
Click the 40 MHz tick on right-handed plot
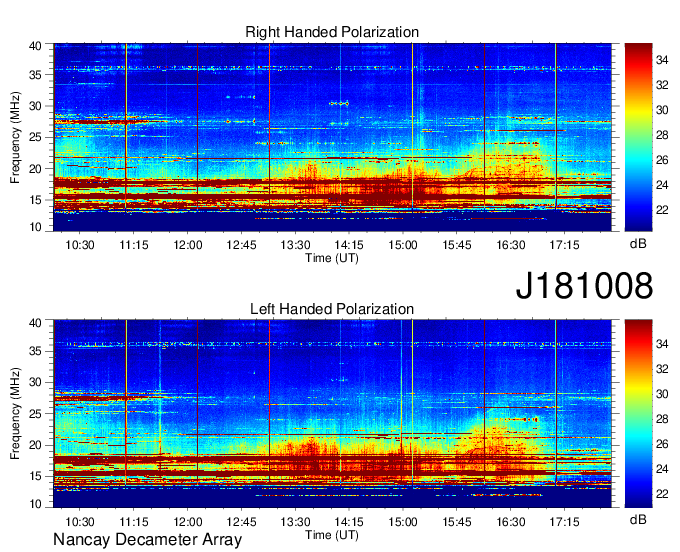click(x=35, y=46)
